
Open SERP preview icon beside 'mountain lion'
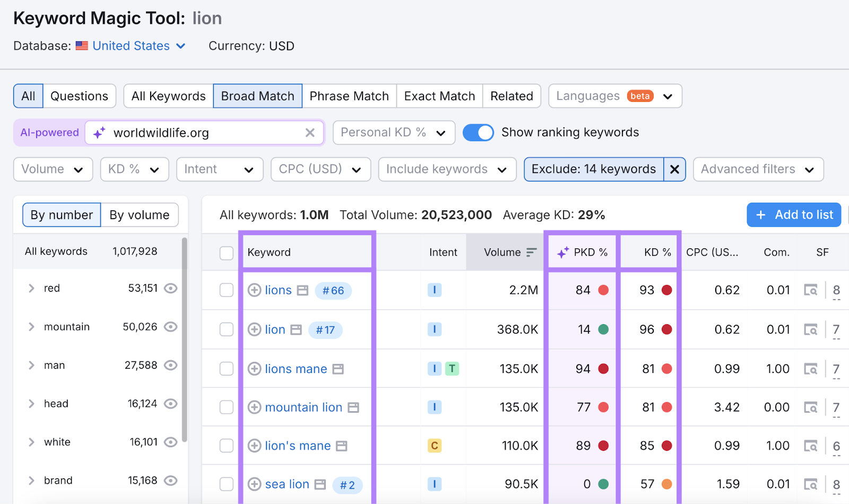click(353, 407)
